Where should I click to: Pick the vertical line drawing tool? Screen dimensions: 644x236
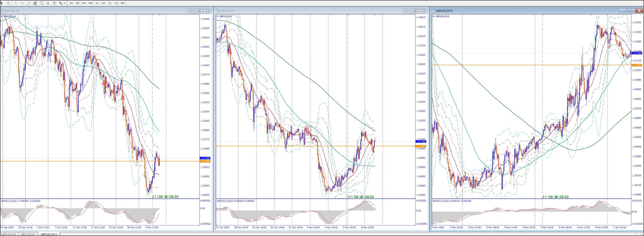click(x=16, y=3)
